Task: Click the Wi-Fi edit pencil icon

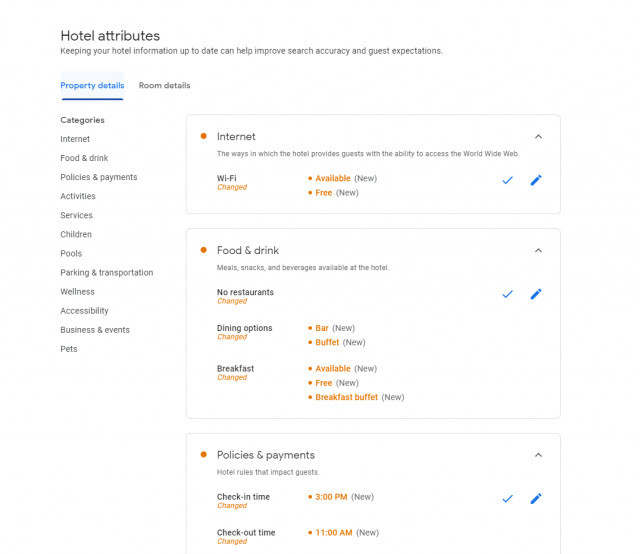Action: point(536,180)
